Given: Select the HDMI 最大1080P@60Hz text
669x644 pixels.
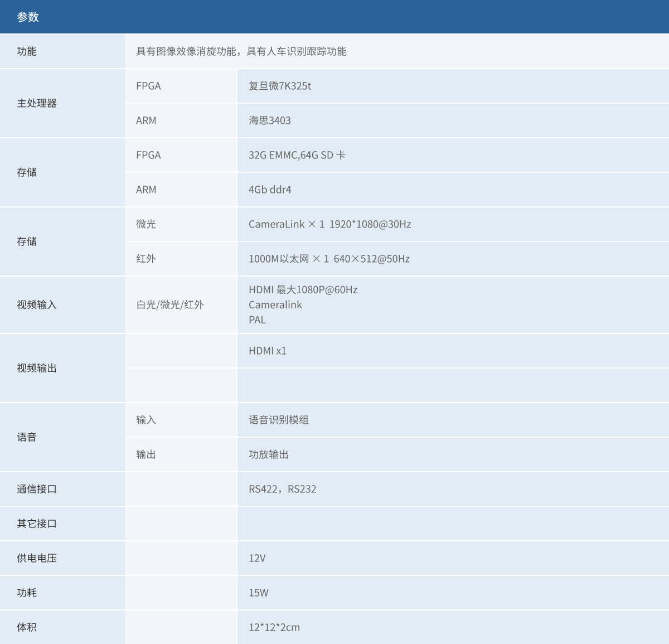Looking at the screenshot, I should (303, 290).
